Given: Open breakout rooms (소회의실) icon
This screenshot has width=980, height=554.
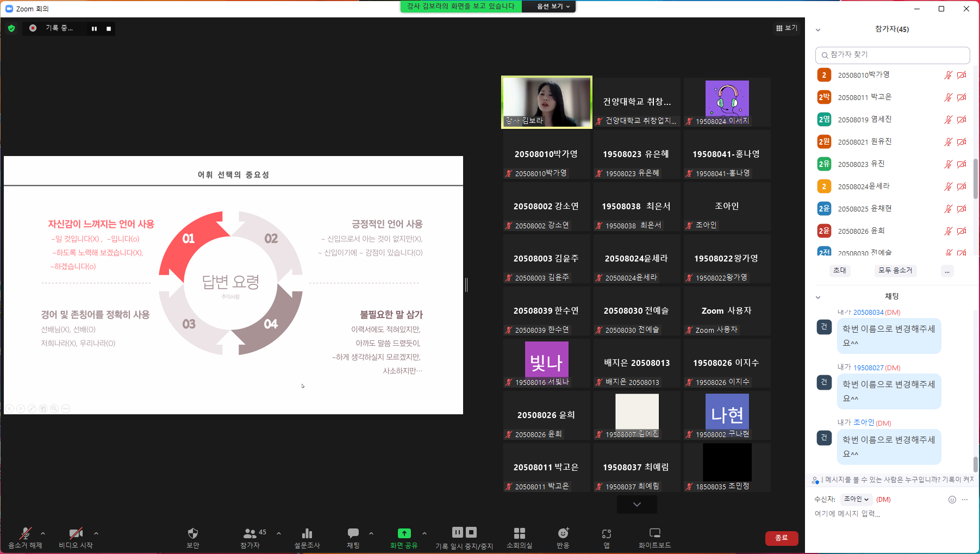Looking at the screenshot, I should tap(519, 533).
